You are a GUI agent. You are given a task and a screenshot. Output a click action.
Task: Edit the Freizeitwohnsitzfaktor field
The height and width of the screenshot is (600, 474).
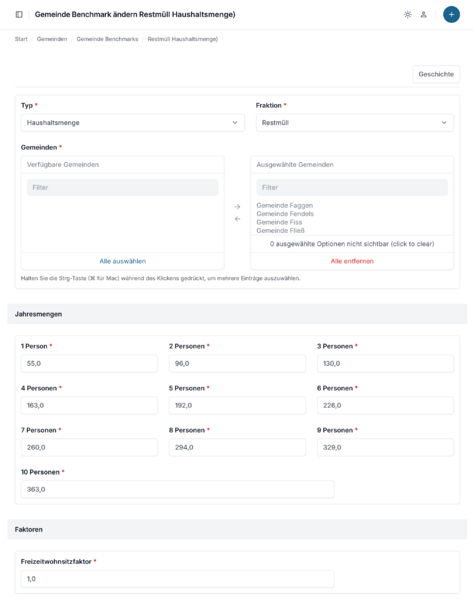(178, 579)
